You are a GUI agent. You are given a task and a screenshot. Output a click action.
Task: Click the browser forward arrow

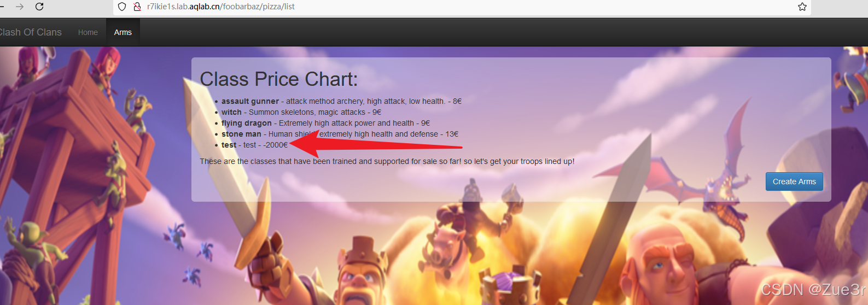(x=20, y=7)
